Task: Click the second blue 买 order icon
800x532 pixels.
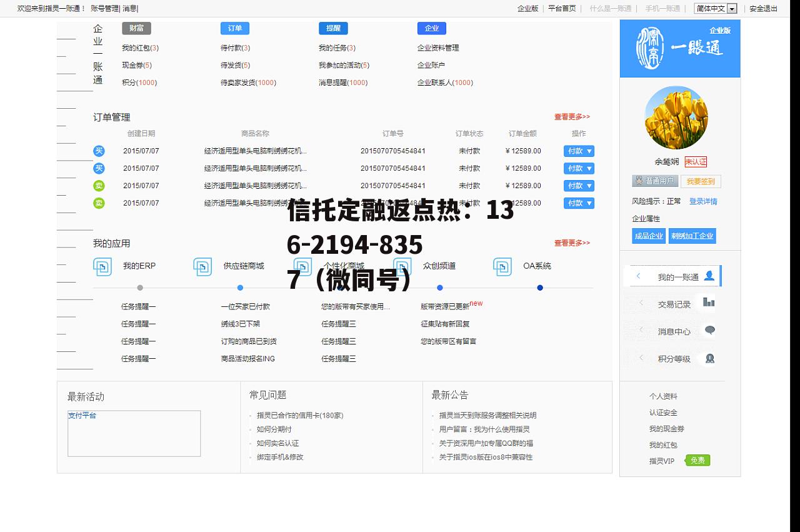Action: point(99,168)
